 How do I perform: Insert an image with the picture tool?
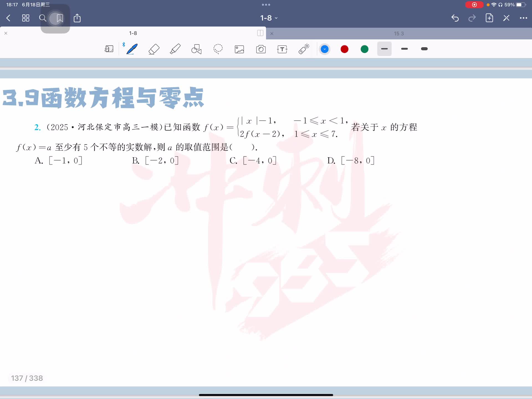pyautogui.click(x=239, y=49)
